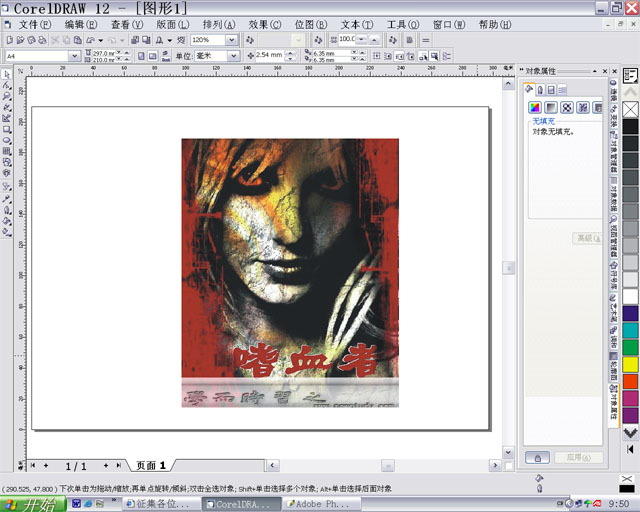Select the Eyedropper tool

coord(7,199)
